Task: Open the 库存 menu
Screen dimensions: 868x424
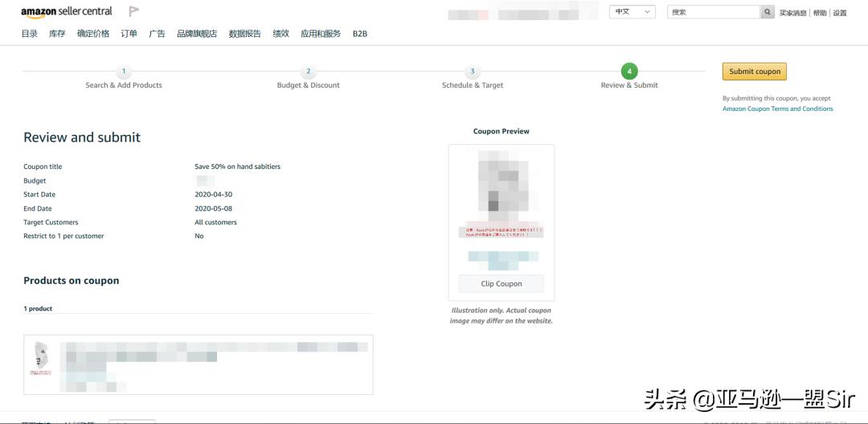Action: pyautogui.click(x=57, y=34)
